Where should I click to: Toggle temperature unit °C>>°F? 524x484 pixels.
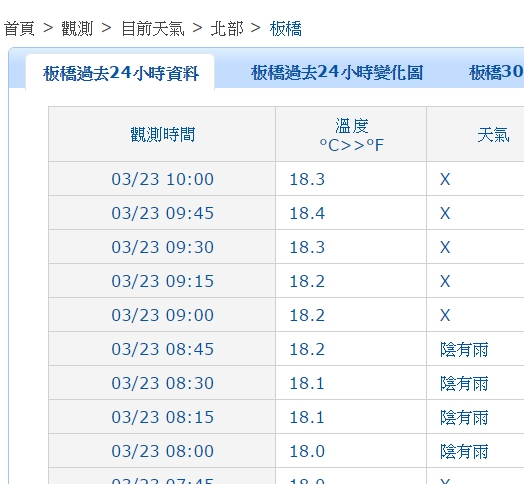tap(352, 145)
